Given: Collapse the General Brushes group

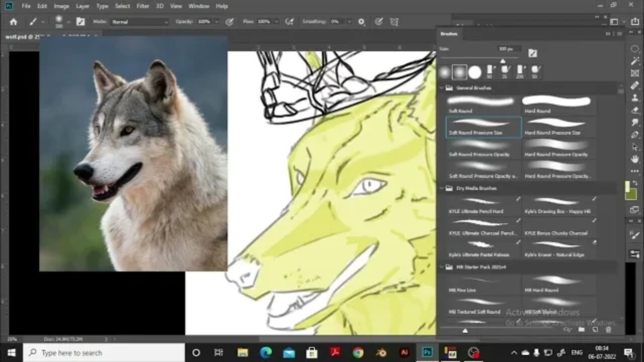Looking at the screenshot, I should 442,88.
